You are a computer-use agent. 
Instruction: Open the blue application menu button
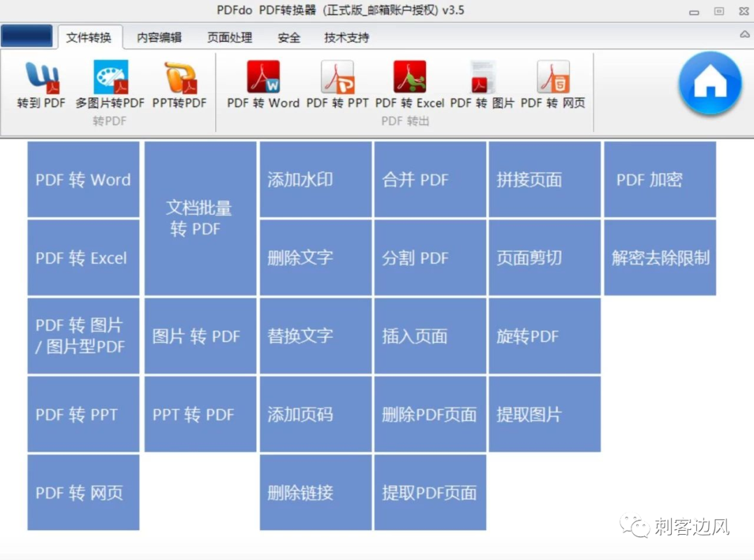pos(27,36)
